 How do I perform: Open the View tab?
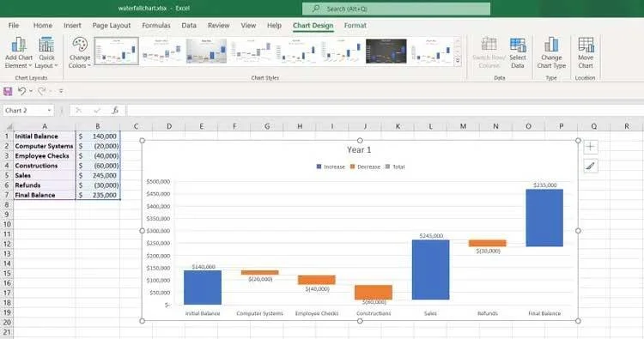click(248, 26)
